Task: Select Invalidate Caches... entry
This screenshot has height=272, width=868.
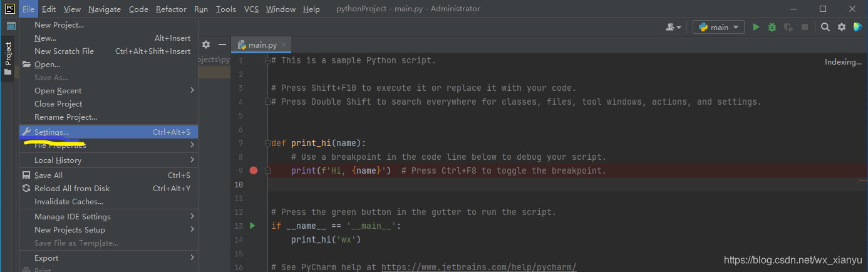Action: 109,201
